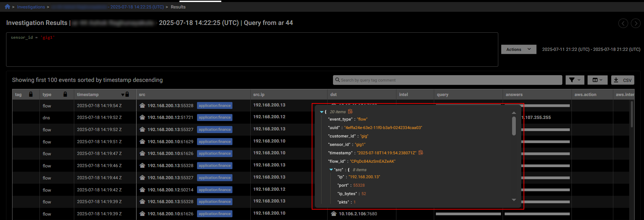The height and width of the screenshot is (220, 644).
Task: Toggle the lock on timestamp column
Action: click(x=127, y=94)
